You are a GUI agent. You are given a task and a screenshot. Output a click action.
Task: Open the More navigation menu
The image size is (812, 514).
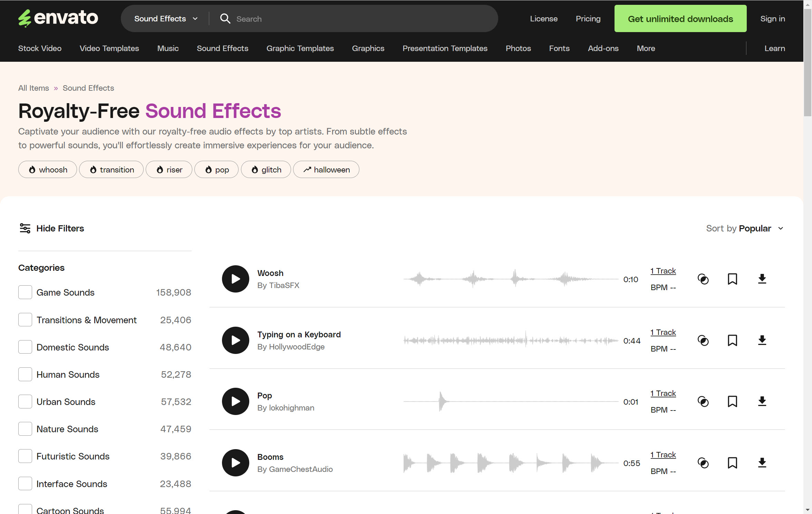click(x=646, y=48)
